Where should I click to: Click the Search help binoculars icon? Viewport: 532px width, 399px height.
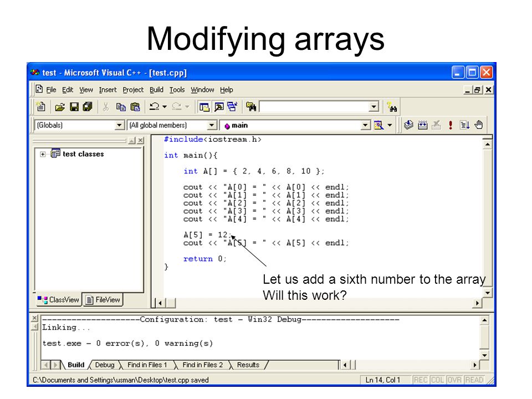click(x=392, y=107)
